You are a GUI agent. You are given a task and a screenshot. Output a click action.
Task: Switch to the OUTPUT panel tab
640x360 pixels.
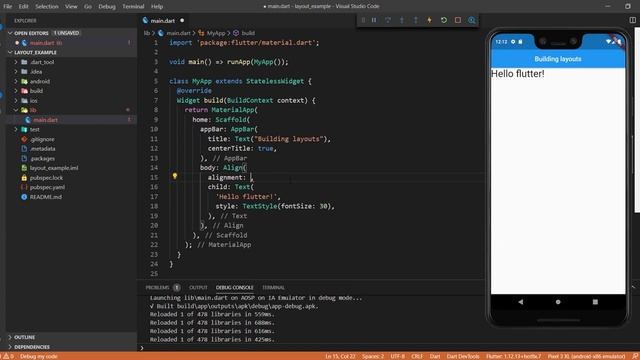tap(198, 288)
